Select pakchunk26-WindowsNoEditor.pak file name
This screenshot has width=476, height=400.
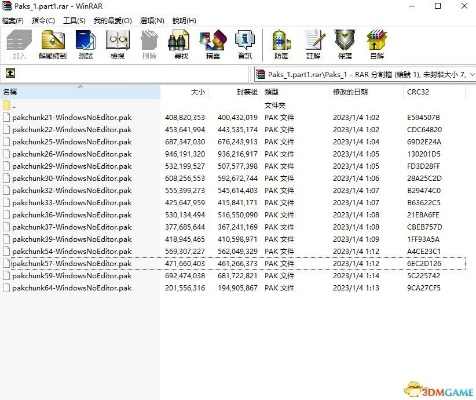[x=72, y=154]
